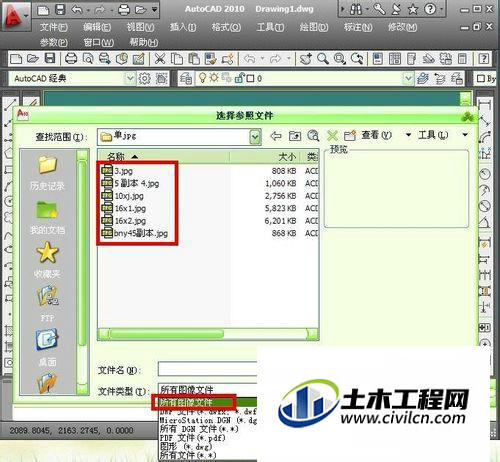The image size is (500, 462).
Task: Click Search the Web globe icon
Action: coord(313,135)
